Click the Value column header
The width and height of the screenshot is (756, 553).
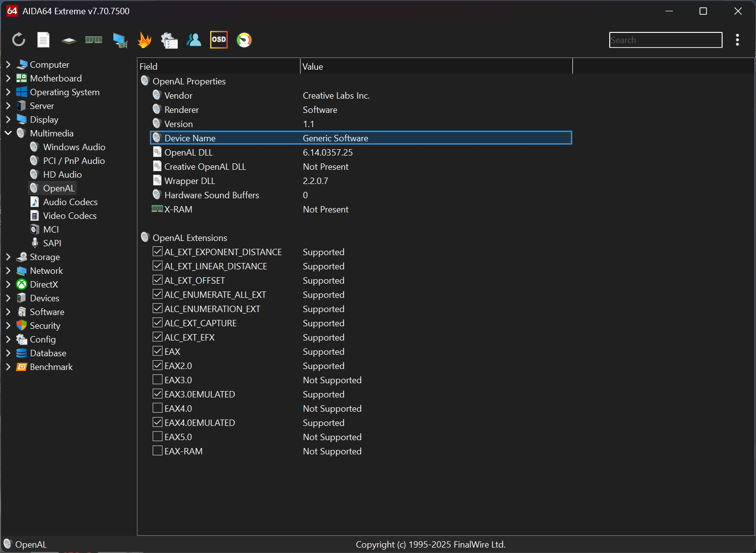coord(436,66)
